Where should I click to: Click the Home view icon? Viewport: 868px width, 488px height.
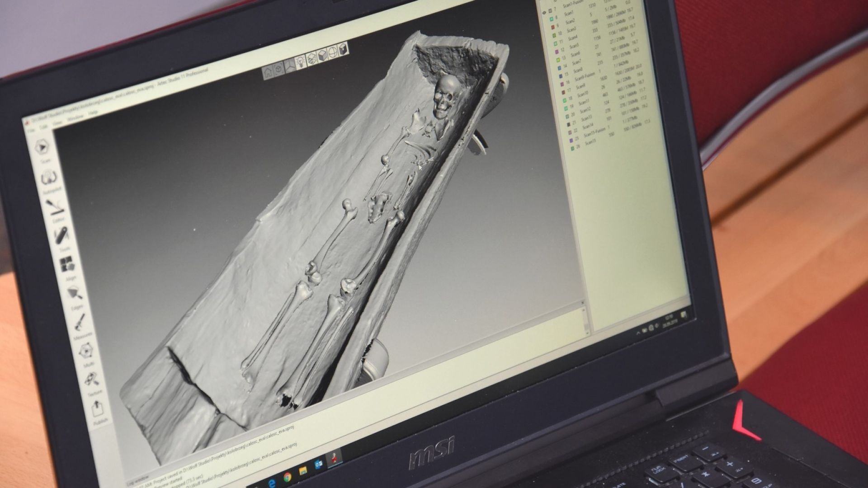click(x=268, y=72)
